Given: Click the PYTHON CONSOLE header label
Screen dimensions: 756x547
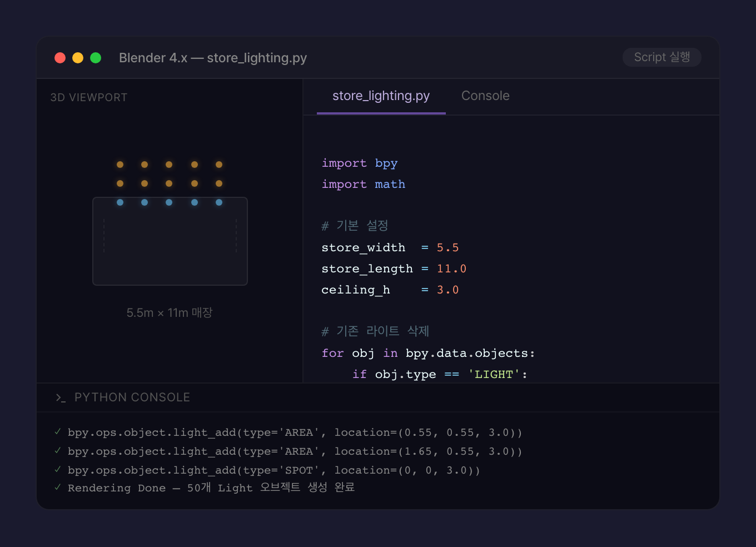Looking at the screenshot, I should click(x=132, y=397).
